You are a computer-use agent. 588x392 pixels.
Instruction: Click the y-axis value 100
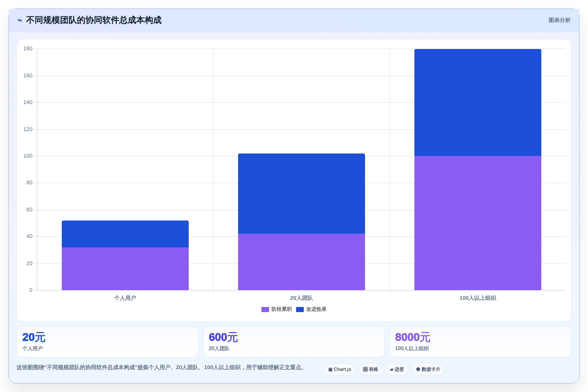[x=28, y=156]
